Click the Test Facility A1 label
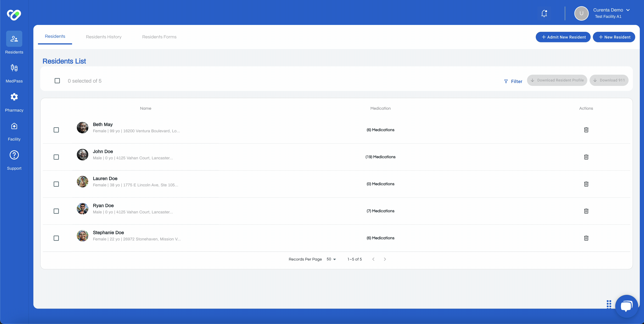 click(x=608, y=16)
